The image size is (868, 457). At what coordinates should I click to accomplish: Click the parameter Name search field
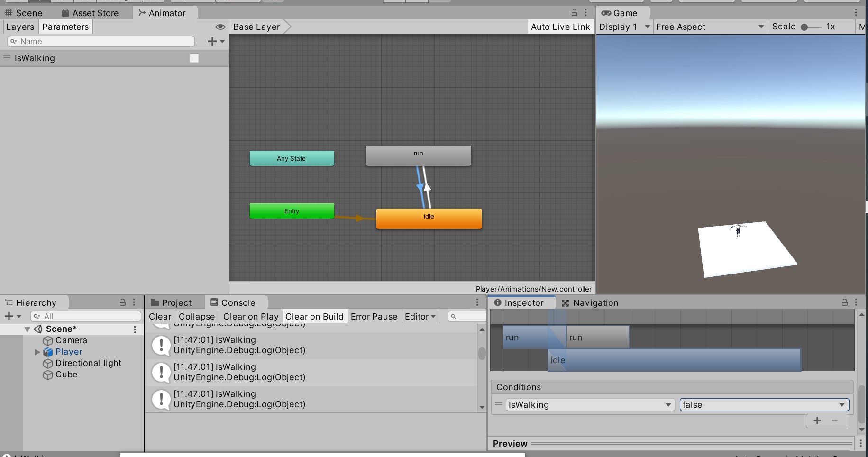[101, 41]
